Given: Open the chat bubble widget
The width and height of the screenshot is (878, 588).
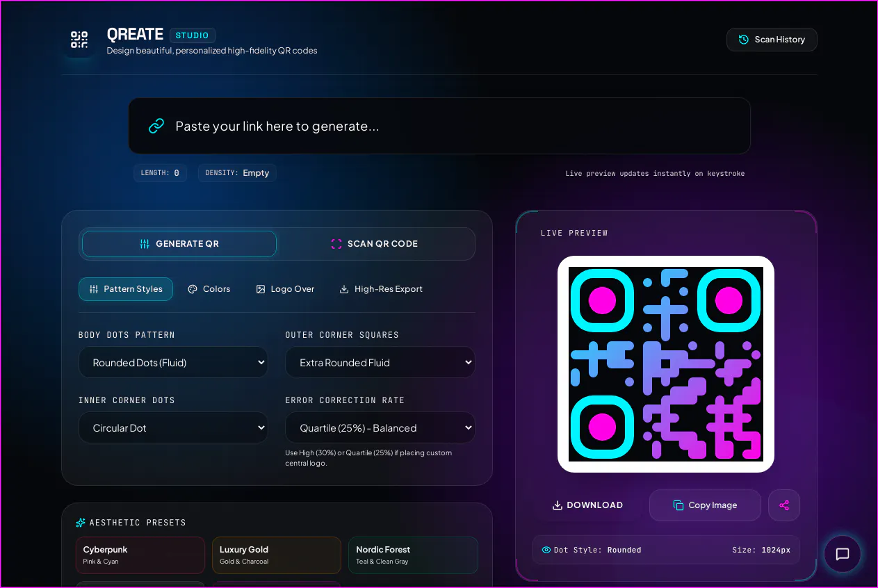Looking at the screenshot, I should click(843, 554).
